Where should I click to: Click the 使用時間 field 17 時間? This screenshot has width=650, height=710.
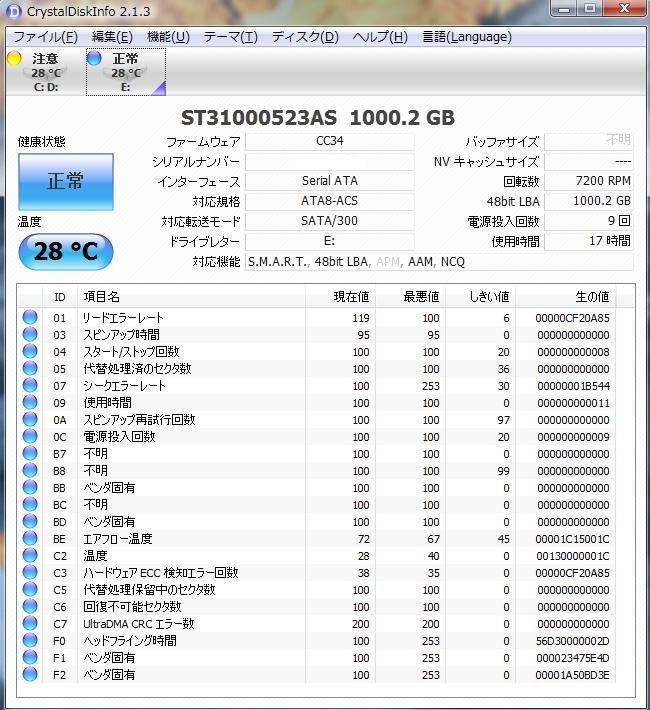(588, 241)
